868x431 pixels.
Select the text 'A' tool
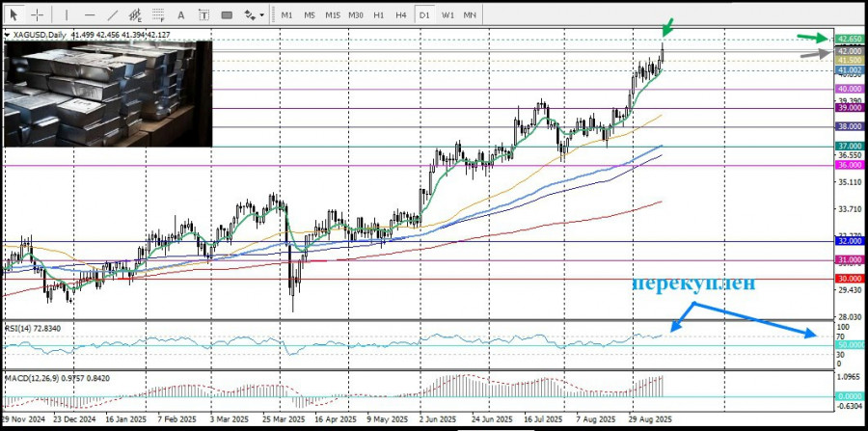(180, 14)
